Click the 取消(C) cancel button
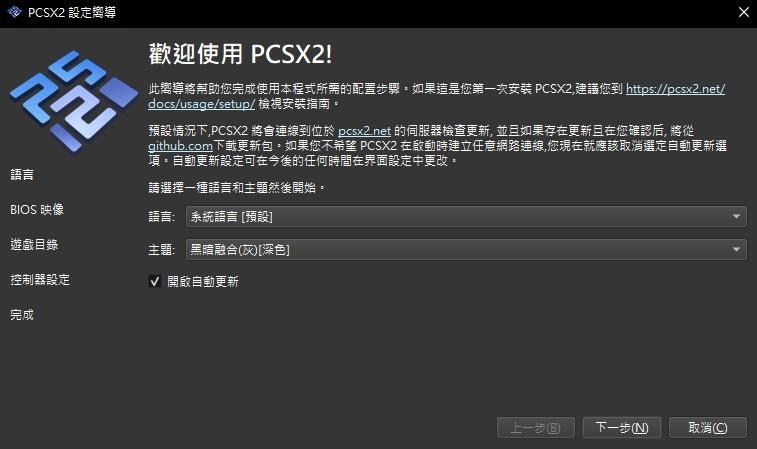The height and width of the screenshot is (449, 757). click(708, 428)
